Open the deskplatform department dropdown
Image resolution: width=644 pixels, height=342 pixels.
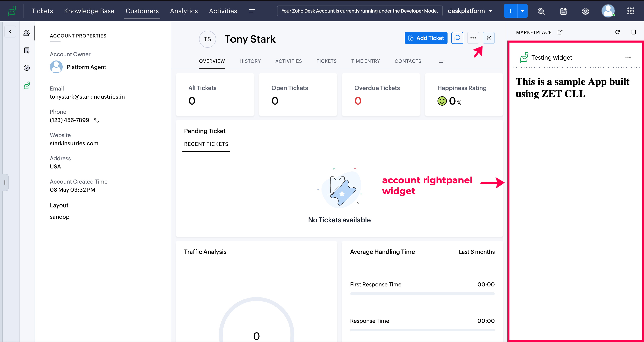pyautogui.click(x=470, y=11)
